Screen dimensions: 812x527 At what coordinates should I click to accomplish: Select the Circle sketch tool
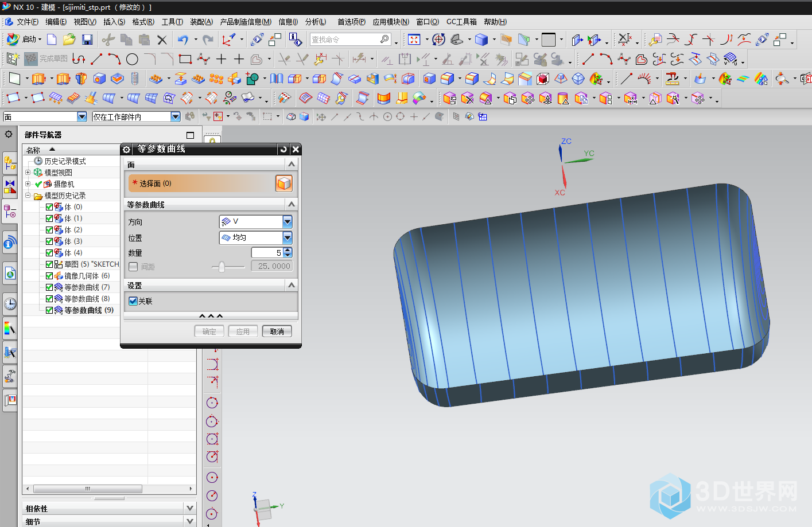tap(132, 59)
